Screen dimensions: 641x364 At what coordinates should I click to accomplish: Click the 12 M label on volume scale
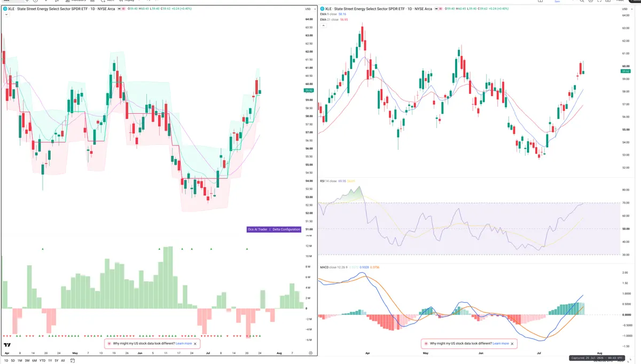tap(309, 246)
